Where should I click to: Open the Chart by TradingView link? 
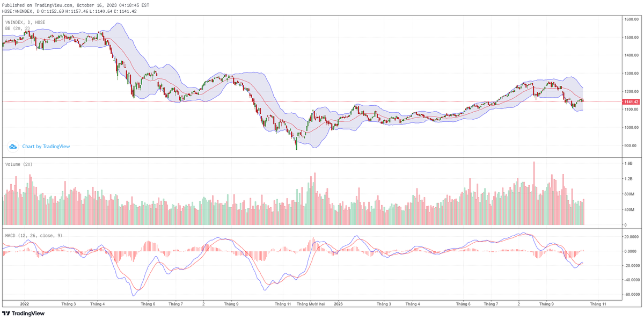click(x=46, y=146)
